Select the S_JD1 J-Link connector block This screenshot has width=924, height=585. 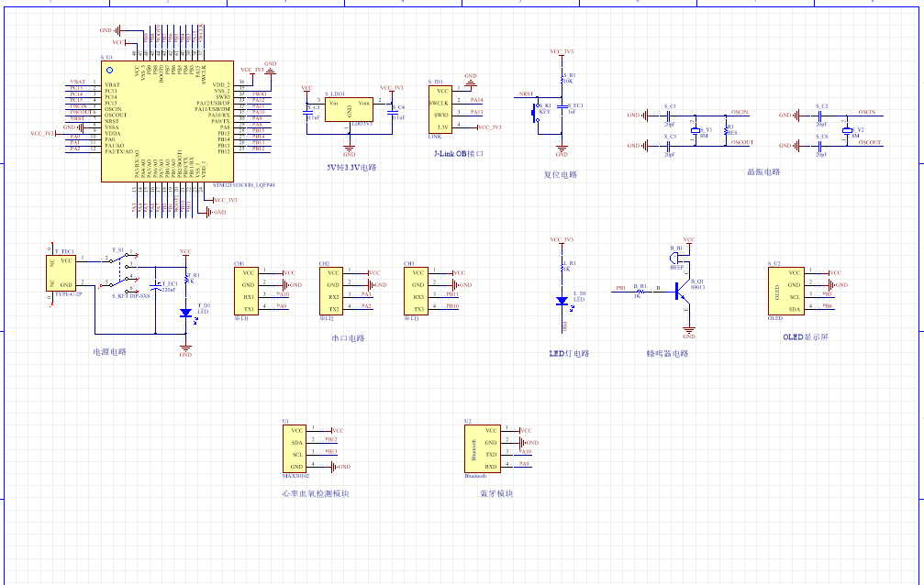440,110
